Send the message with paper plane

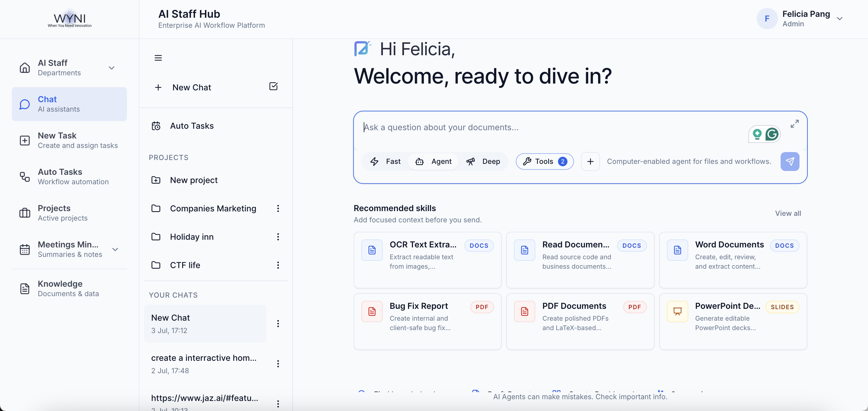[x=790, y=162]
